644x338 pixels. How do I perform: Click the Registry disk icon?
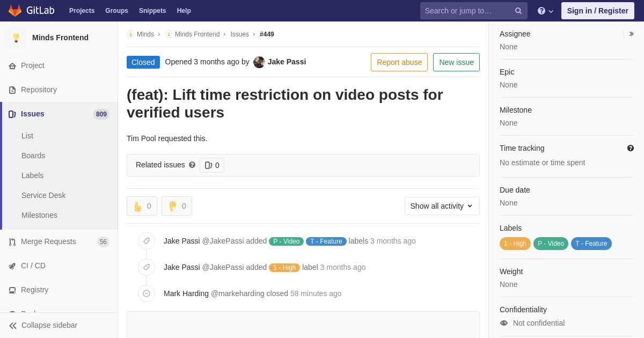pyautogui.click(x=12, y=290)
